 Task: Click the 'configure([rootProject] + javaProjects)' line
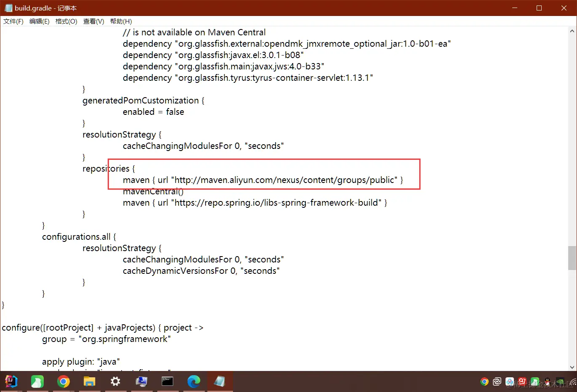103,328
